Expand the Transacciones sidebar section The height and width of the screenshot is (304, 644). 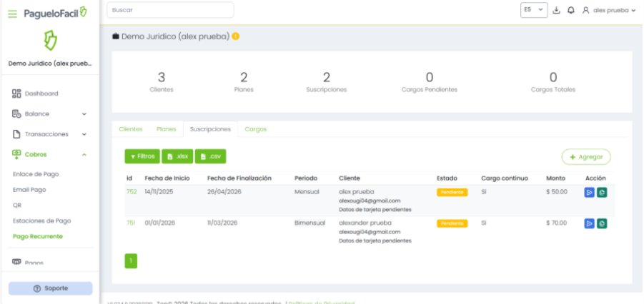coord(49,133)
